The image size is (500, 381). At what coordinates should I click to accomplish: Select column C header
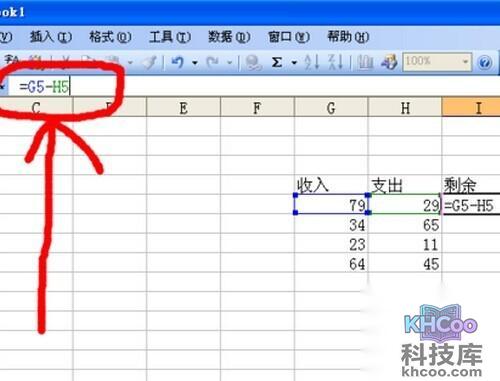(36, 108)
